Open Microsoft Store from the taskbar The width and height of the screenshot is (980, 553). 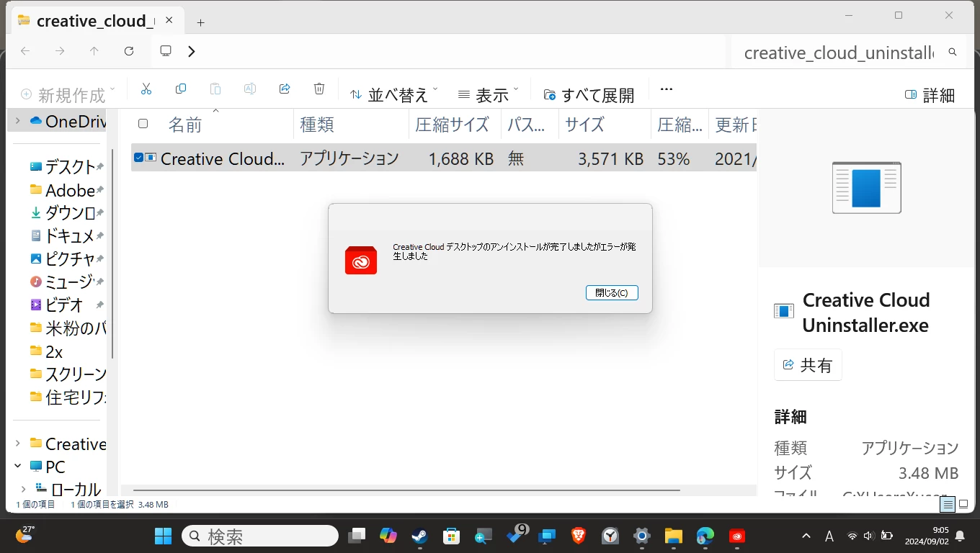pyautogui.click(x=452, y=536)
